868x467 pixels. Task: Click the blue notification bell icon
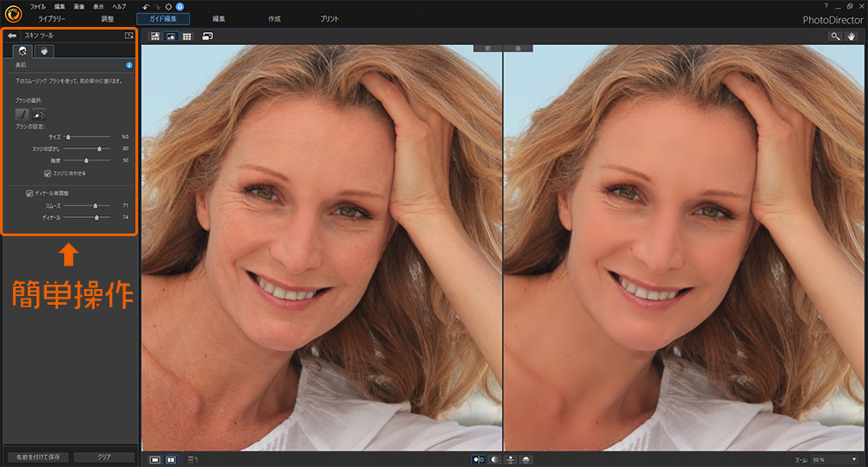(180, 7)
